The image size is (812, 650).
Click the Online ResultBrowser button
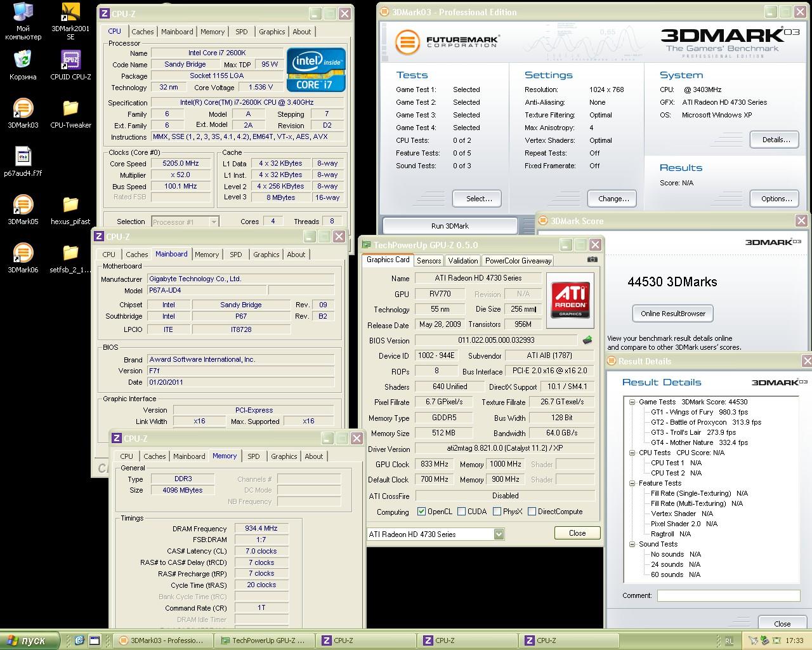(x=672, y=314)
